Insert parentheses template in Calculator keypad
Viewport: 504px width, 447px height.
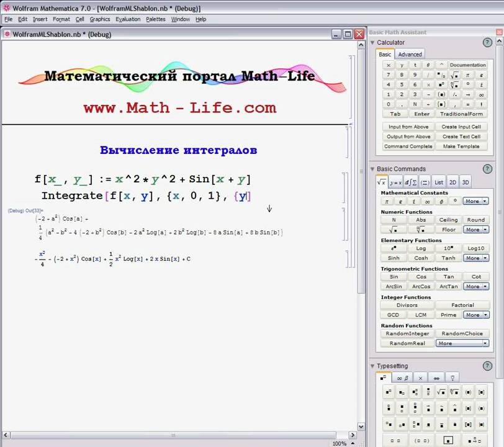pyautogui.click(x=441, y=94)
